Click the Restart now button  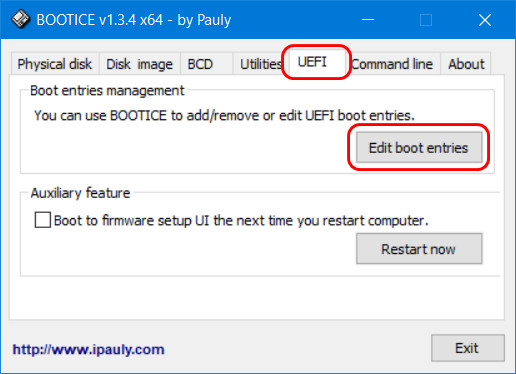click(419, 249)
